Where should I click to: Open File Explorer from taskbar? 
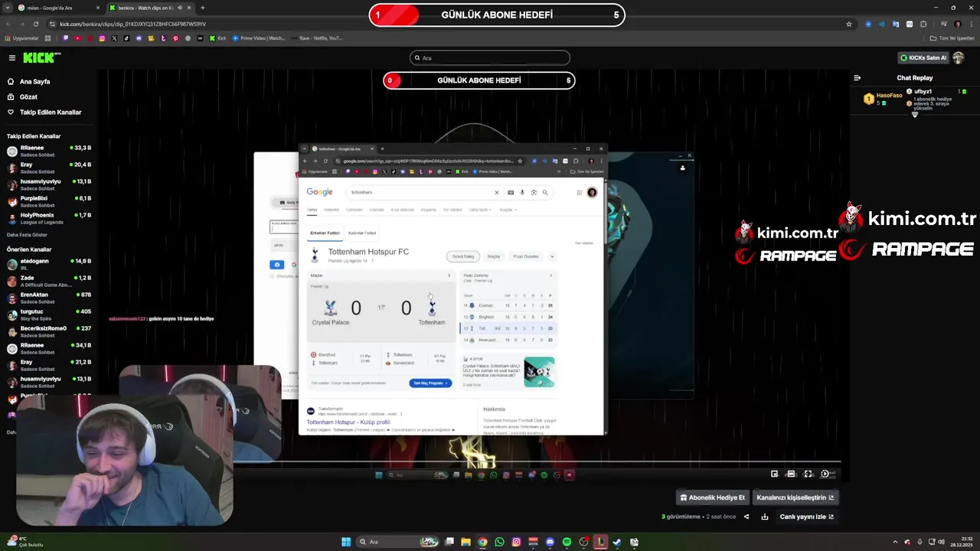(x=465, y=542)
